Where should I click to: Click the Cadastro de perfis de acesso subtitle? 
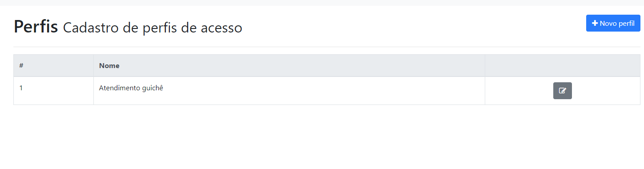tap(153, 28)
